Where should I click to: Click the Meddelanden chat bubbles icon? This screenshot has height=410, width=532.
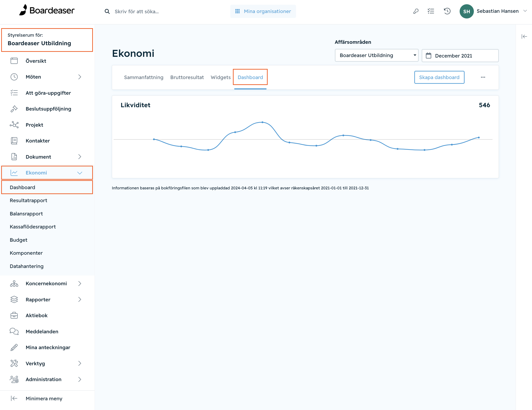click(14, 331)
